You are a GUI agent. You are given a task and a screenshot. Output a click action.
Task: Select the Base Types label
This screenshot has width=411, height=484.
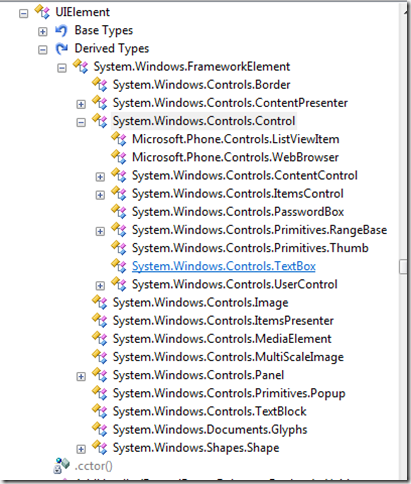click(104, 30)
